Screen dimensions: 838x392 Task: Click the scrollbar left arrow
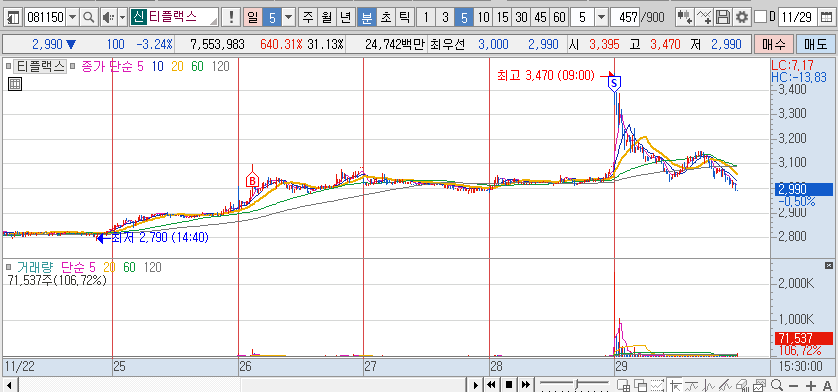click(x=9, y=385)
